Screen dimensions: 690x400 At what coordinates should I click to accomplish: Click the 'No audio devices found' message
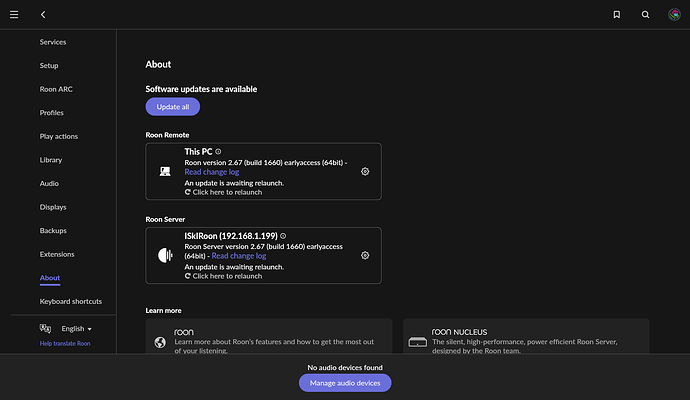tap(345, 367)
